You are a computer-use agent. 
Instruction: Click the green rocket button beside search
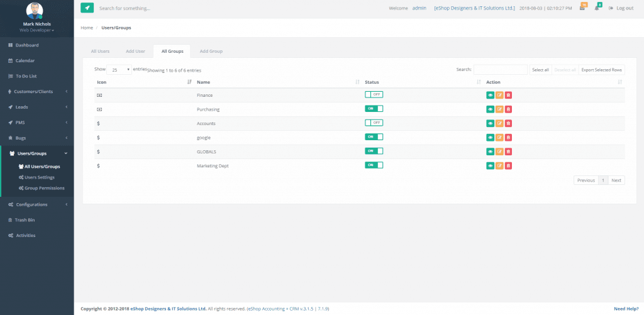coord(87,8)
